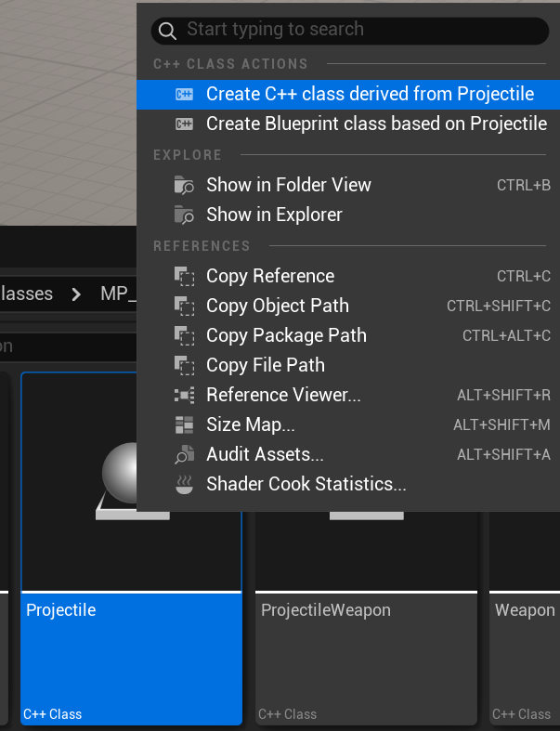Choose Show in Folder View
Image resolution: width=560 pixels, height=731 pixels.
pyautogui.click(x=348, y=185)
